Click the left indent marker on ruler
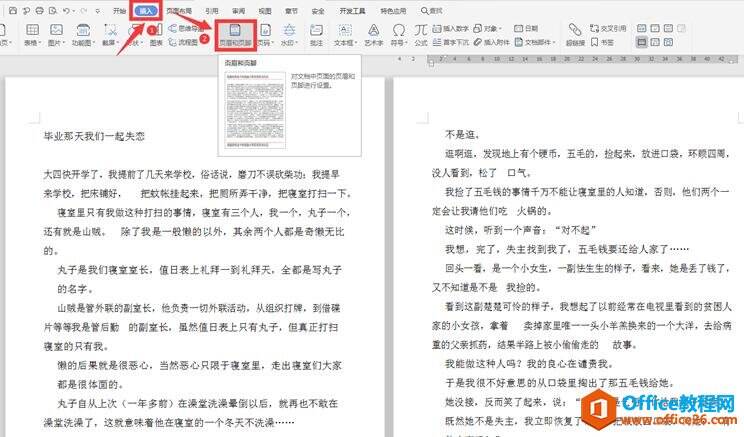The height and width of the screenshot is (437, 744). coord(430,62)
